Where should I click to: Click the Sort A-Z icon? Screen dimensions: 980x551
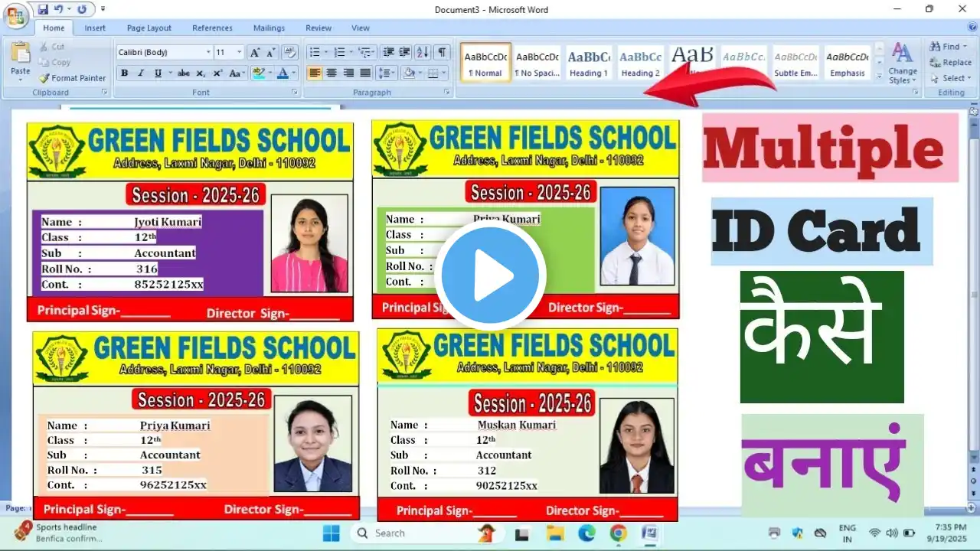(x=423, y=52)
